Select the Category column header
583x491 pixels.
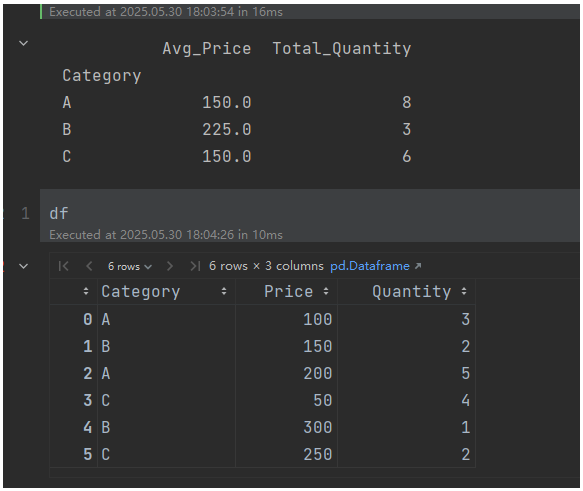pos(141,291)
